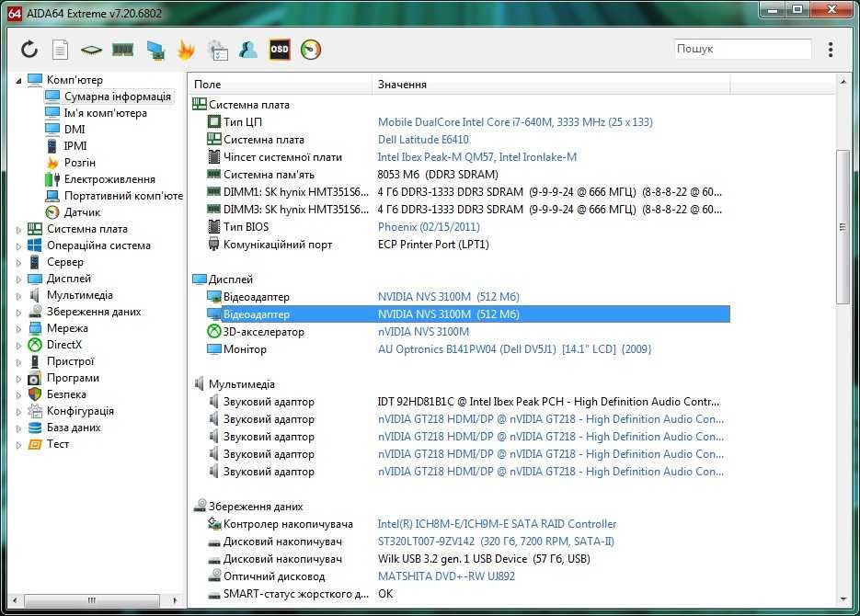Expand the Мультимедіа tree node
860x616 pixels.
pos(18,296)
